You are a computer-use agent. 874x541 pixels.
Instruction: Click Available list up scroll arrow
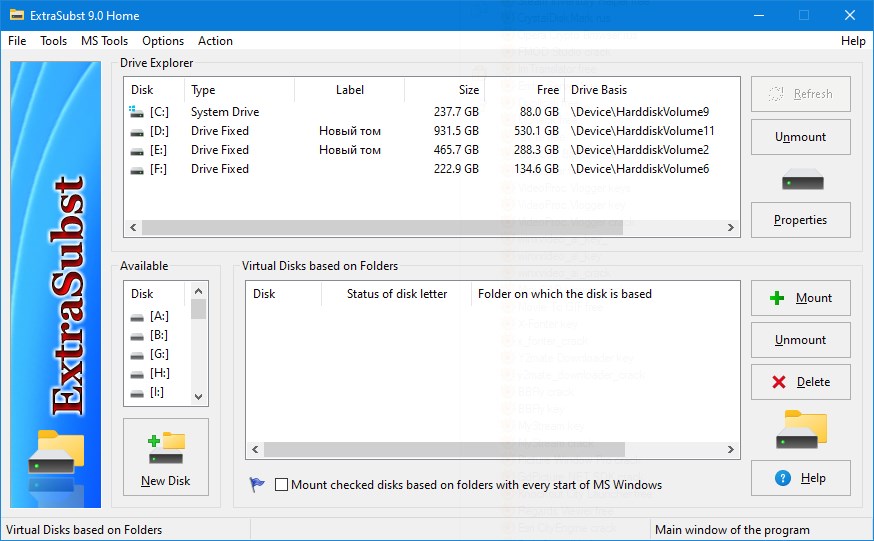pyautogui.click(x=198, y=291)
